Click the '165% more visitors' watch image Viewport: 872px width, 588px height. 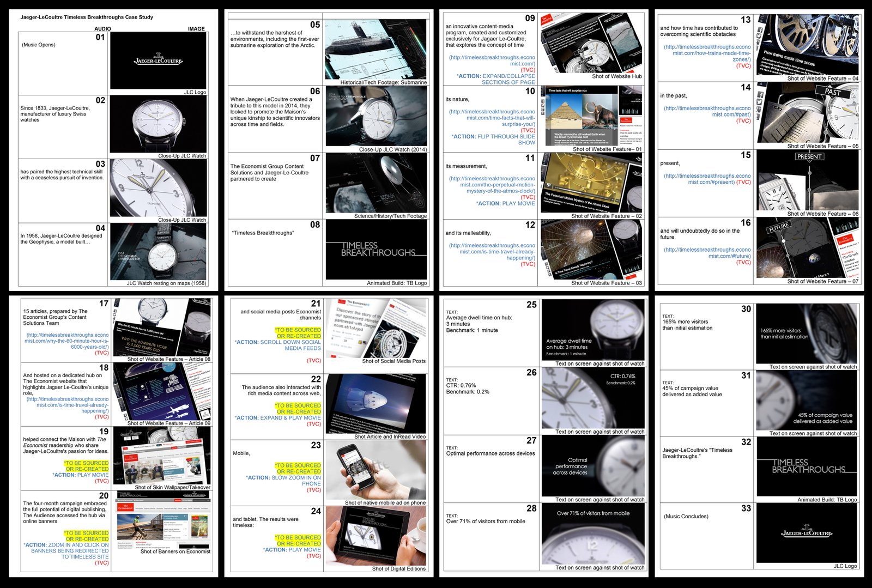coord(806,334)
